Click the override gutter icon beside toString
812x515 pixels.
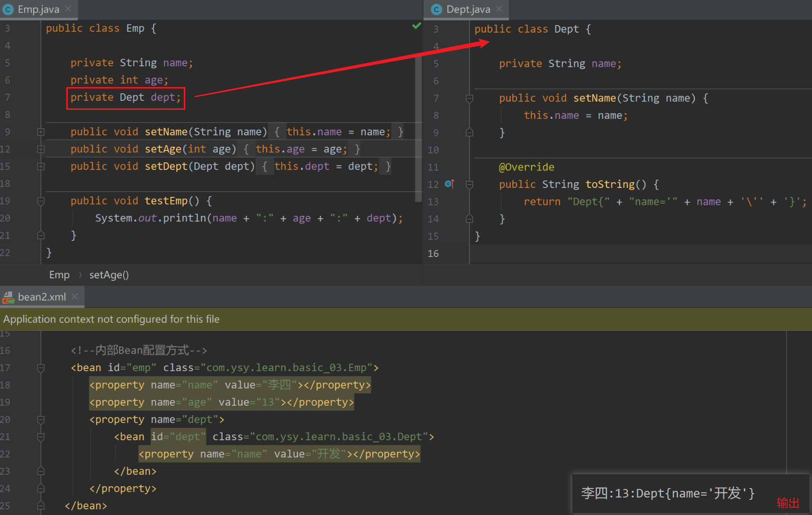coord(450,184)
